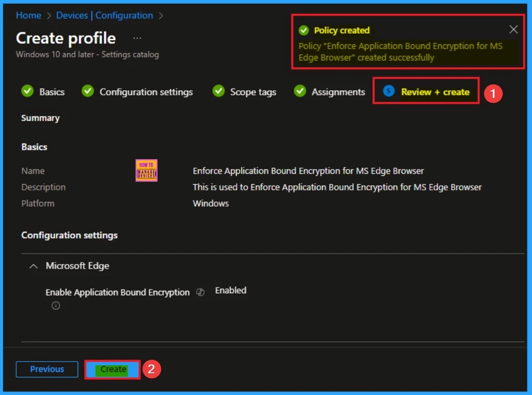Click the Summary heading
The width and height of the screenshot is (532, 395).
pos(40,118)
